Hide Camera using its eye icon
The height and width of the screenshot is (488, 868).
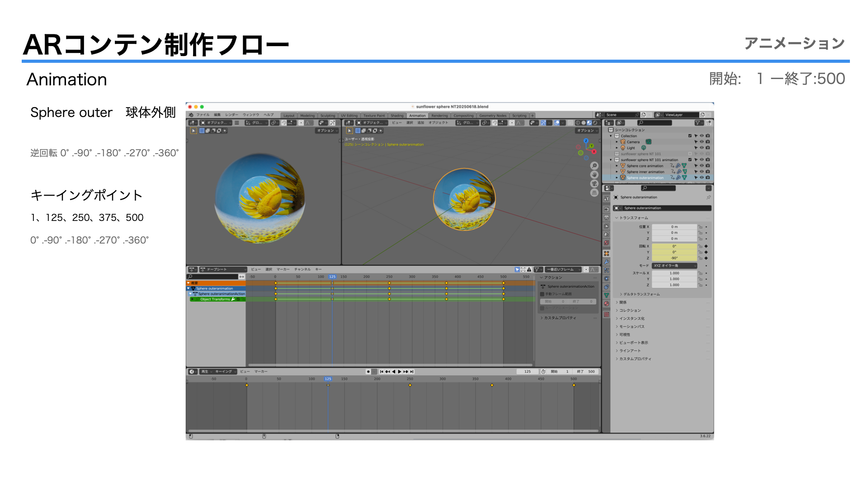point(702,142)
